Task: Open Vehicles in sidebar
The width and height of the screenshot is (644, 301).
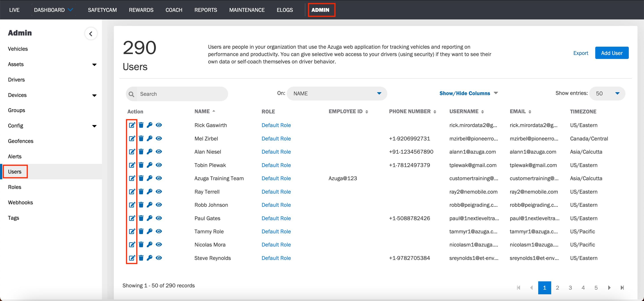Action: pyautogui.click(x=18, y=49)
